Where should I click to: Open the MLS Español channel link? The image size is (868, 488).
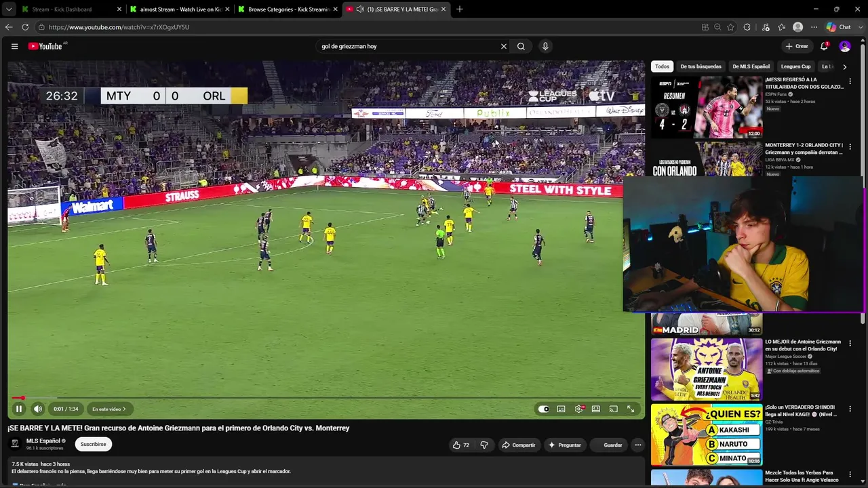42,441
